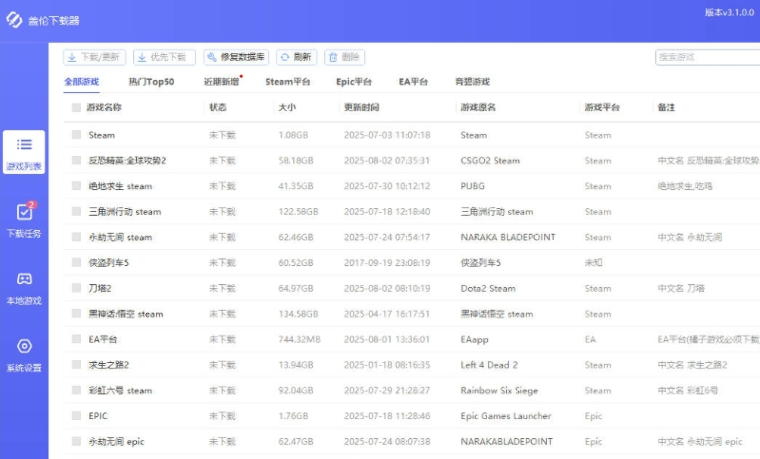Go to 本地游戏 in sidebar
Viewport: 760px width, 459px height.
pyautogui.click(x=24, y=288)
